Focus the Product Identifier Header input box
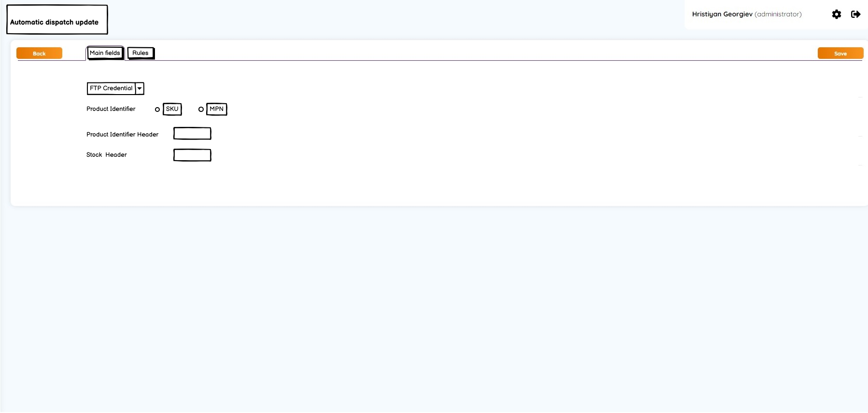Viewport: 868px width, 413px height. click(x=192, y=134)
